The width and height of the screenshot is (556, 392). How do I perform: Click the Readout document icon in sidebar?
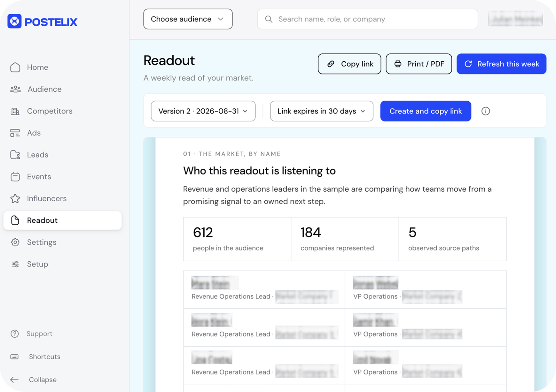click(x=15, y=220)
